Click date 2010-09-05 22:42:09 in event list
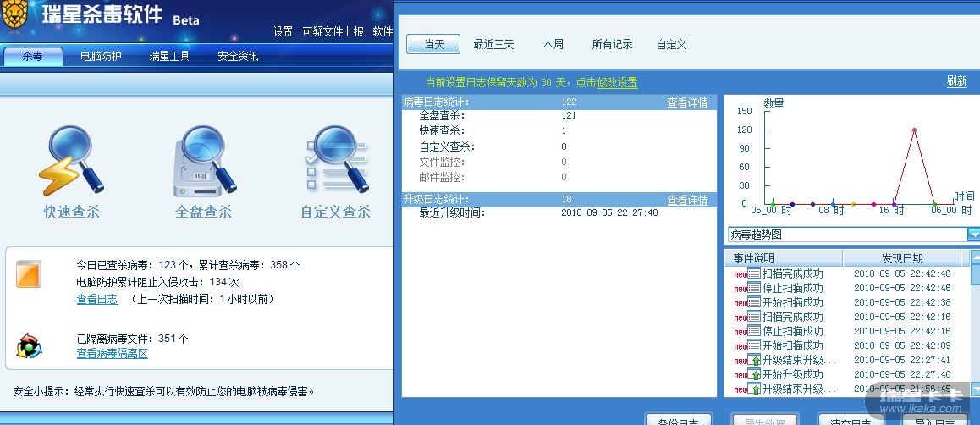This screenshot has height=425, width=980. pos(902,345)
